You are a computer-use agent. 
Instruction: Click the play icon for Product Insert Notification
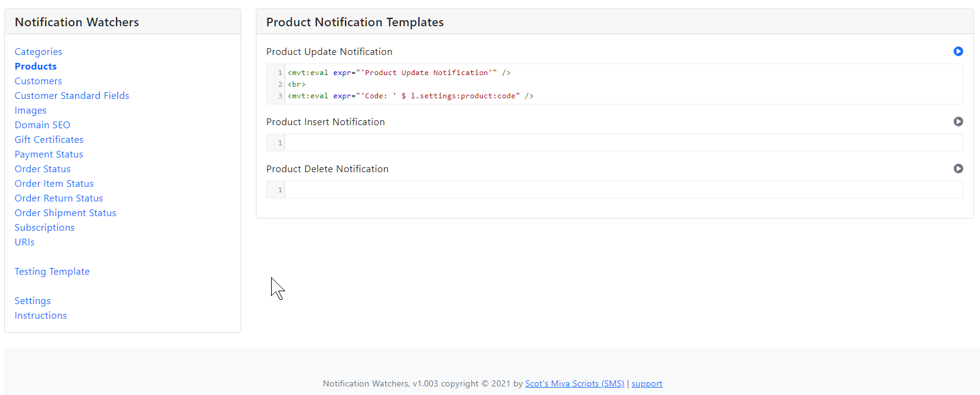tap(958, 122)
